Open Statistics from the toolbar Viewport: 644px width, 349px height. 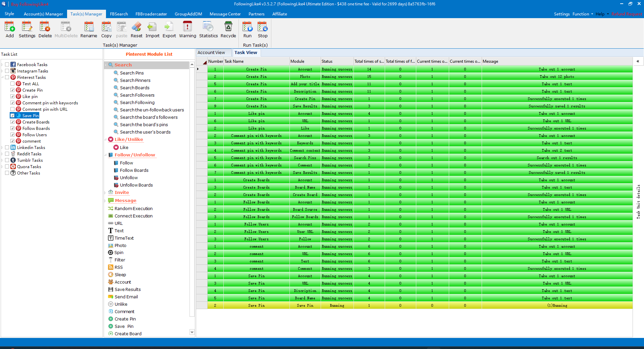coord(208,30)
